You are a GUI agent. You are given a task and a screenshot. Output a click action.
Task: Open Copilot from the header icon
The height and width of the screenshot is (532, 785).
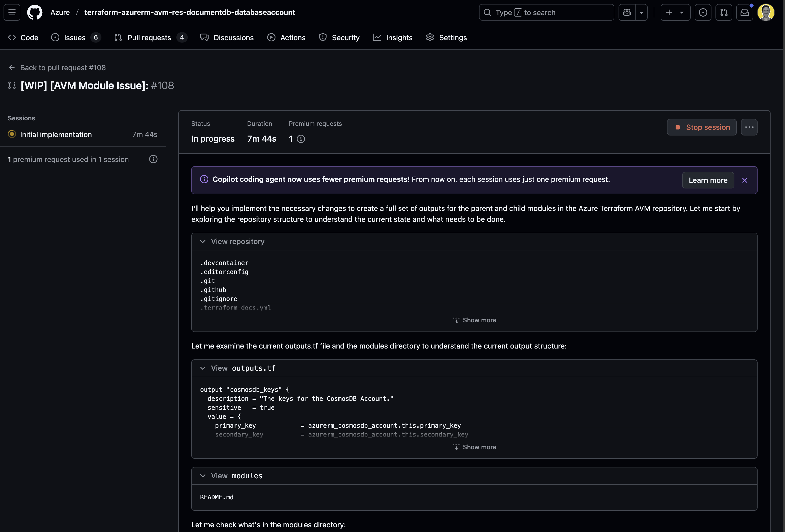tap(627, 12)
